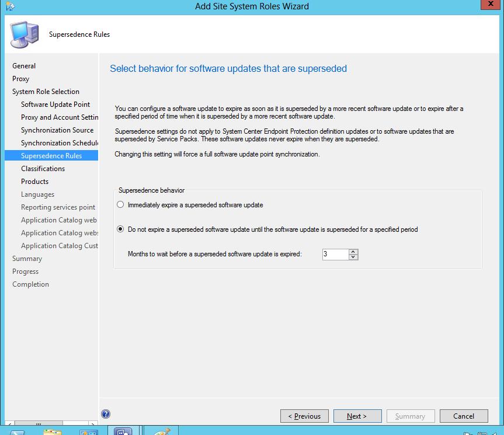Image resolution: width=504 pixels, height=435 pixels.
Task: Open the Proxy wizard page
Action: point(20,79)
